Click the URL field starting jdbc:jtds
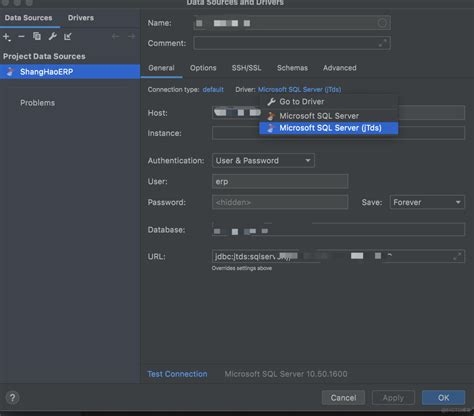The height and width of the screenshot is (416, 474). [x=338, y=256]
